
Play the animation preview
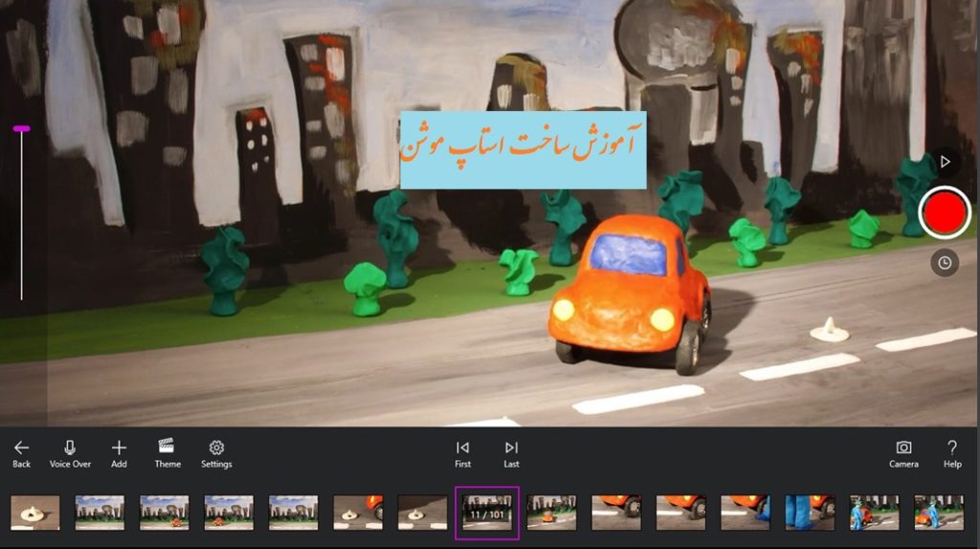pyautogui.click(x=946, y=162)
